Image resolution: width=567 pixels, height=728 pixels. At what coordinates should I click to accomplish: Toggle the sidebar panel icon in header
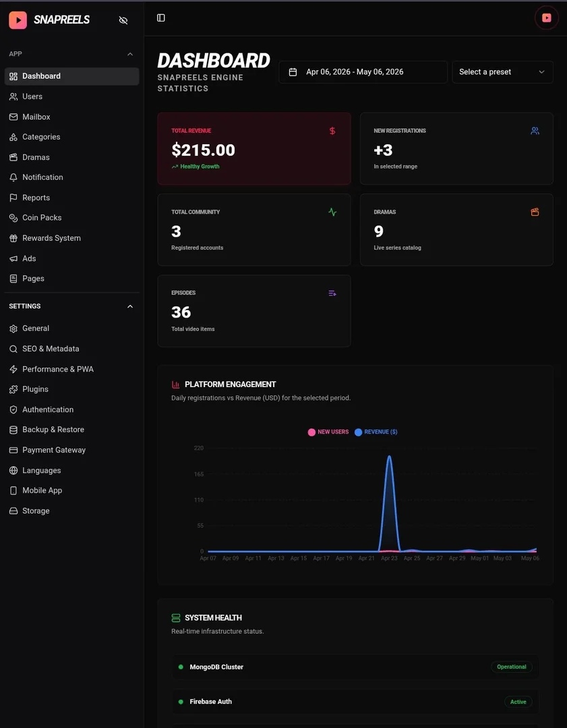tap(161, 18)
